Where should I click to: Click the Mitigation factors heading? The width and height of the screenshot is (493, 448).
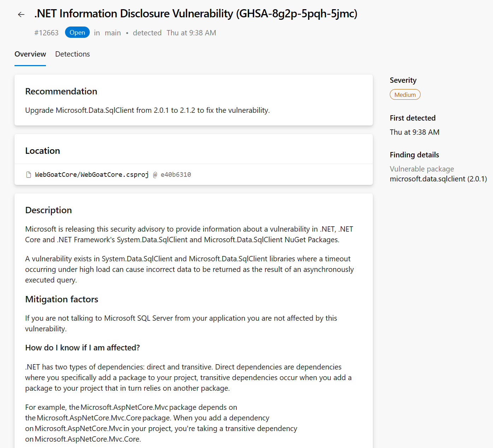tap(61, 299)
